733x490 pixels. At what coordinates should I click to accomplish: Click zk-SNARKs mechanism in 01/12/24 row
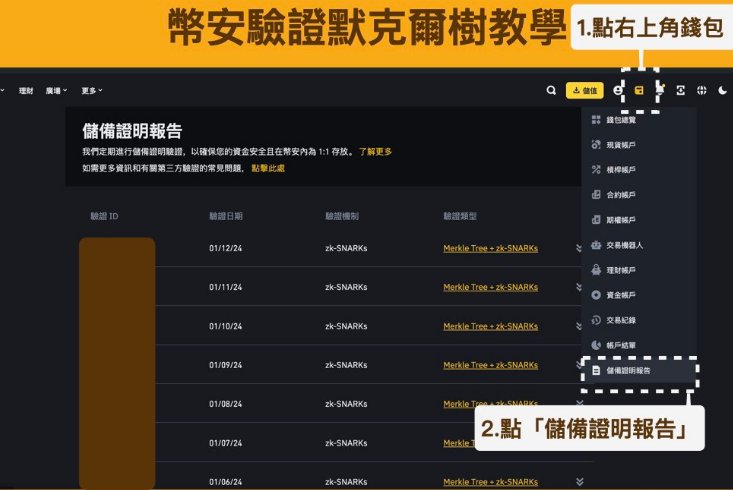click(346, 248)
